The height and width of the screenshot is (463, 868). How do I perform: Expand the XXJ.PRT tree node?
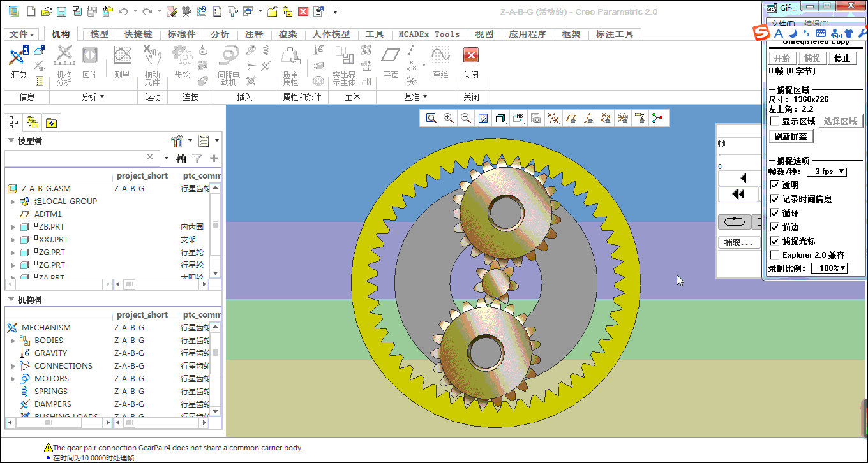coord(13,240)
